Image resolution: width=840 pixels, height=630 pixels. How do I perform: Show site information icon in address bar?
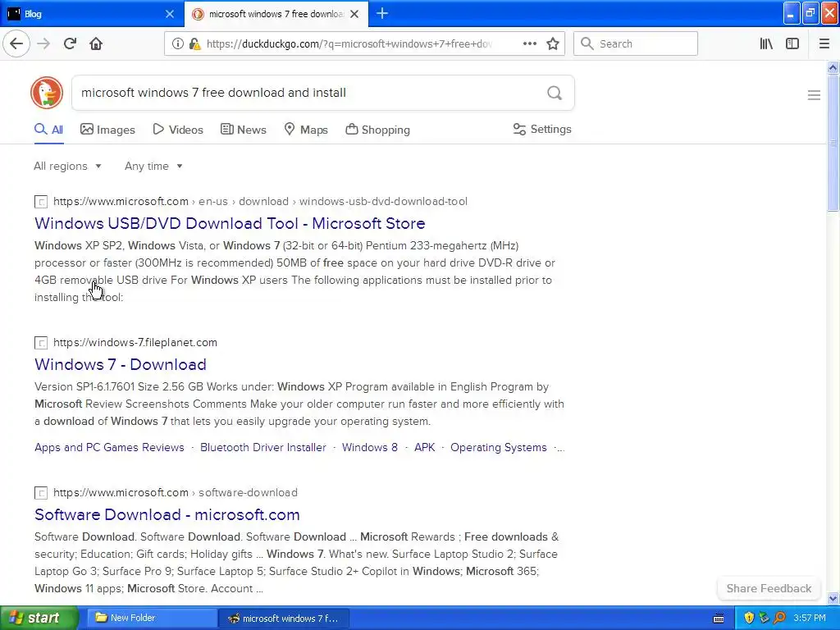pos(178,43)
